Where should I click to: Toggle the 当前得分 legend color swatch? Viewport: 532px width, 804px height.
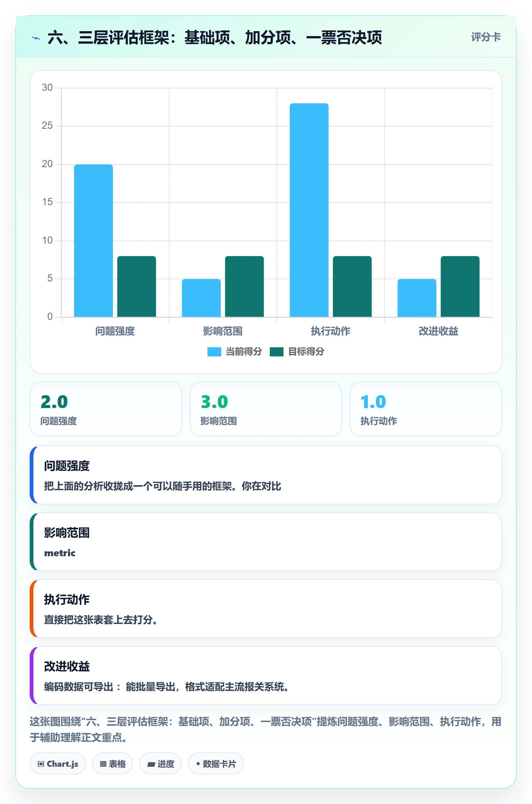[x=214, y=352]
